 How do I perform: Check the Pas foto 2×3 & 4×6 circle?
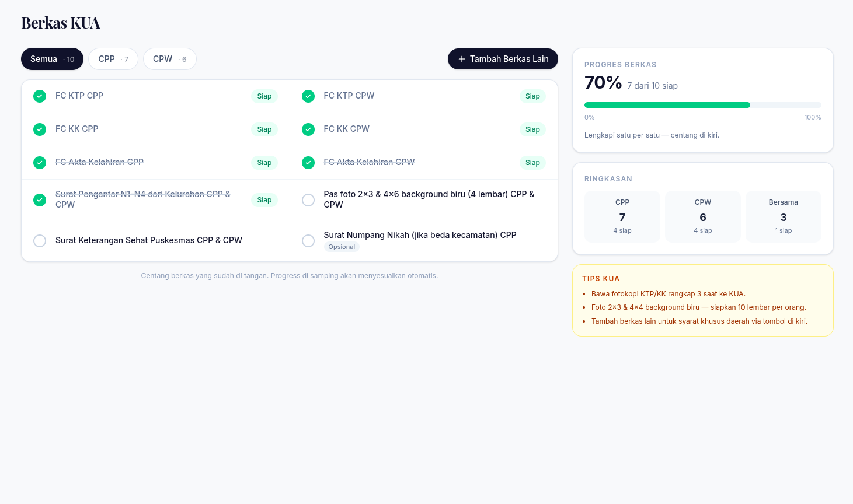pyautogui.click(x=308, y=200)
